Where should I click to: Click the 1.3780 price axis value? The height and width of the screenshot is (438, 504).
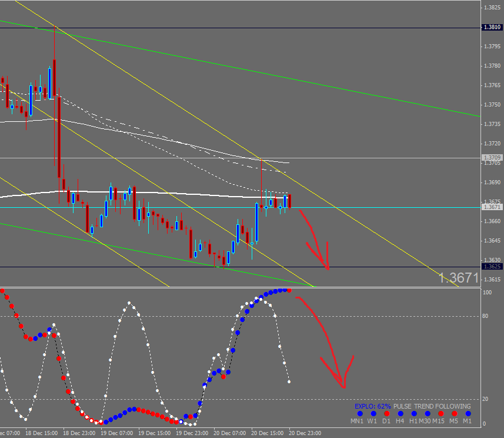point(492,66)
